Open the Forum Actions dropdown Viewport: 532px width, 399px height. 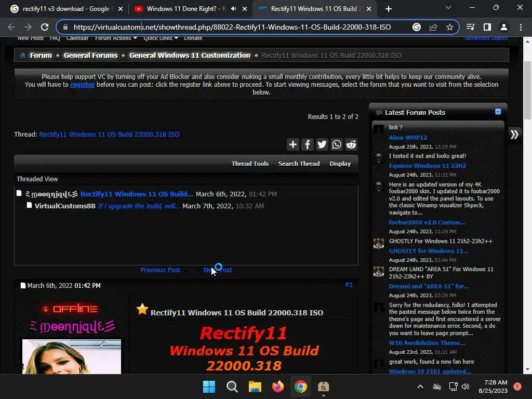pos(116,38)
